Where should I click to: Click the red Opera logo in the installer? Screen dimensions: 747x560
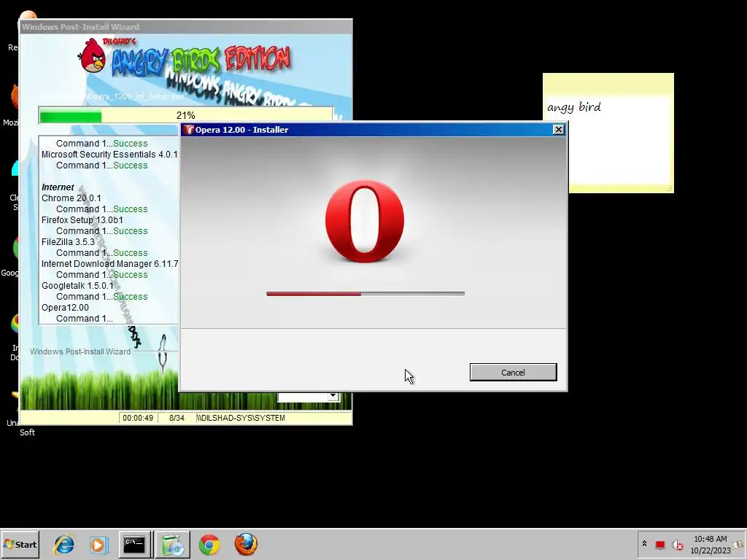(365, 221)
